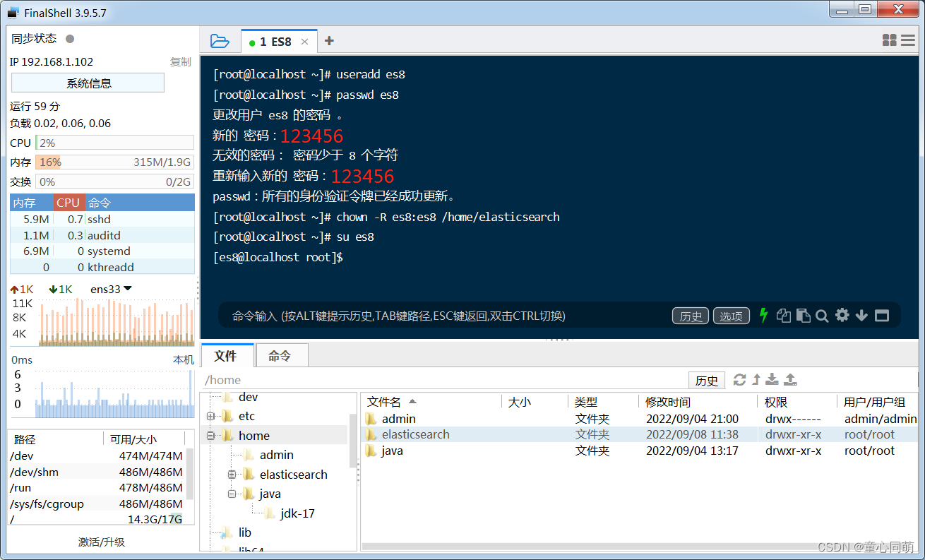Click the elasticsearch folder icon in file list

[x=371, y=434]
